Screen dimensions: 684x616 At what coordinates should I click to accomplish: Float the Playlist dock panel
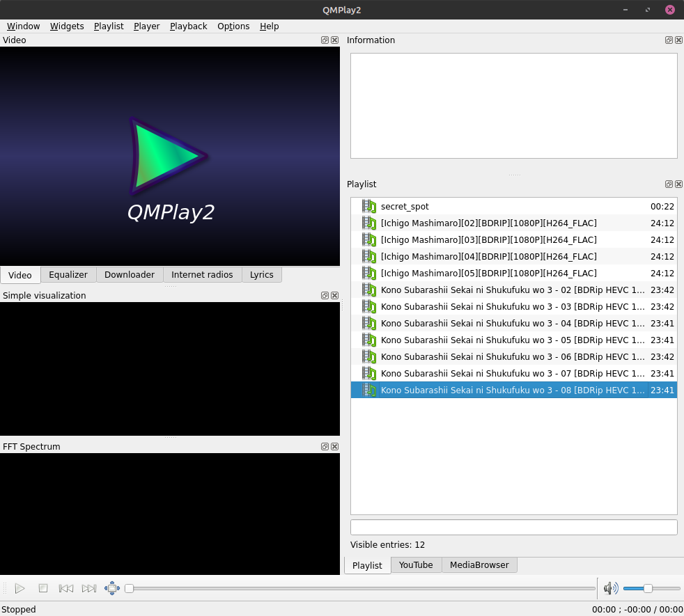click(x=669, y=184)
